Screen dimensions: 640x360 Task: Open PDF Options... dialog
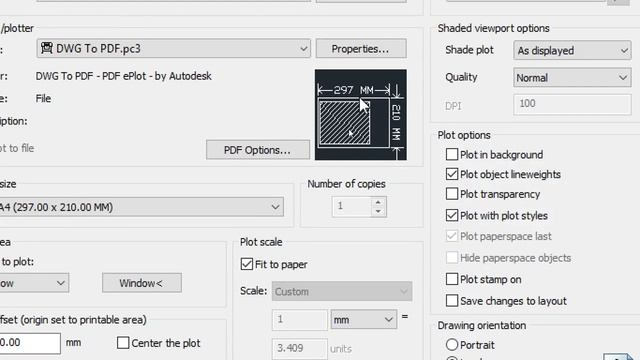pyautogui.click(x=258, y=150)
